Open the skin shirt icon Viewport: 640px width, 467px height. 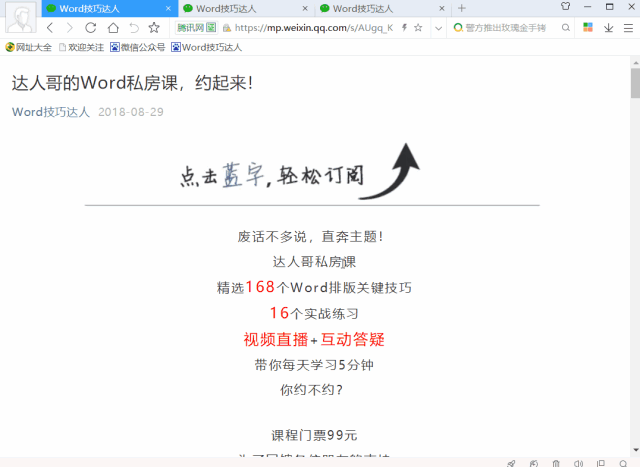565,7
